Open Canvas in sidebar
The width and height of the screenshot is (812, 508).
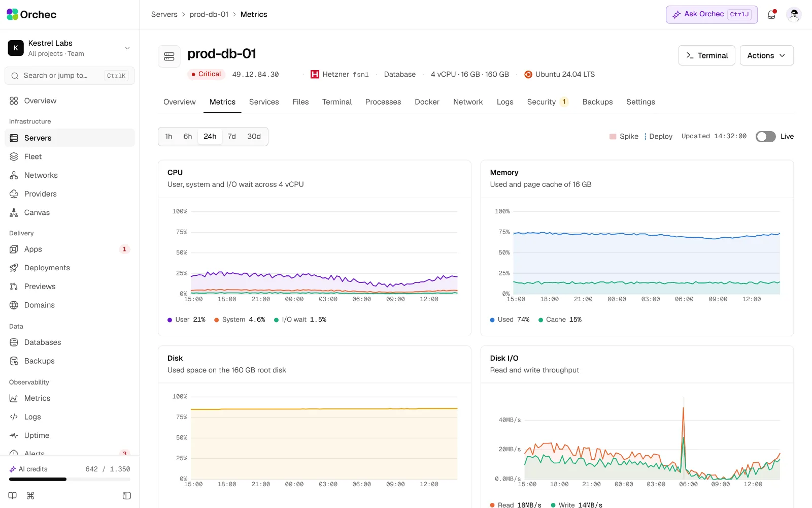point(70,212)
